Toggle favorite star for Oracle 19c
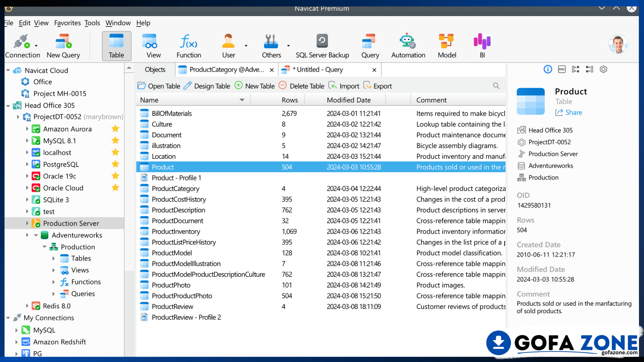 [115, 176]
